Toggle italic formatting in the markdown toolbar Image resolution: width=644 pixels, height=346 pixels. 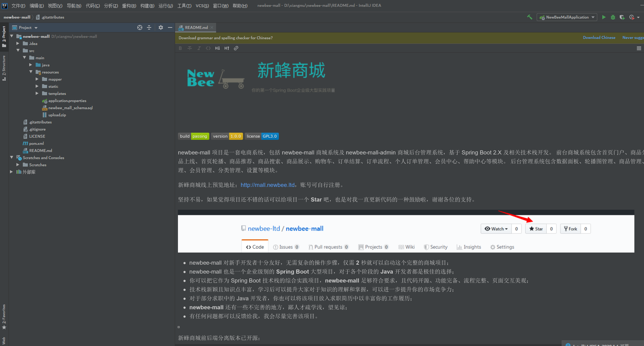(199, 48)
